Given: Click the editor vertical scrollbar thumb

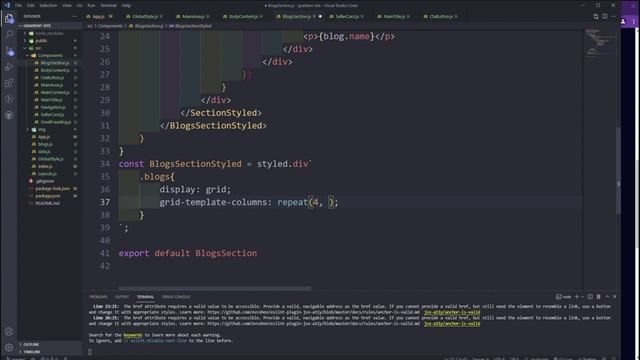Looking at the screenshot, I should coord(618,170).
